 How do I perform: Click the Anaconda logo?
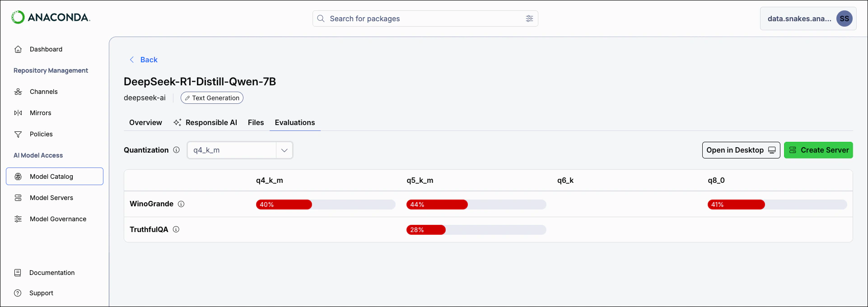point(51,17)
